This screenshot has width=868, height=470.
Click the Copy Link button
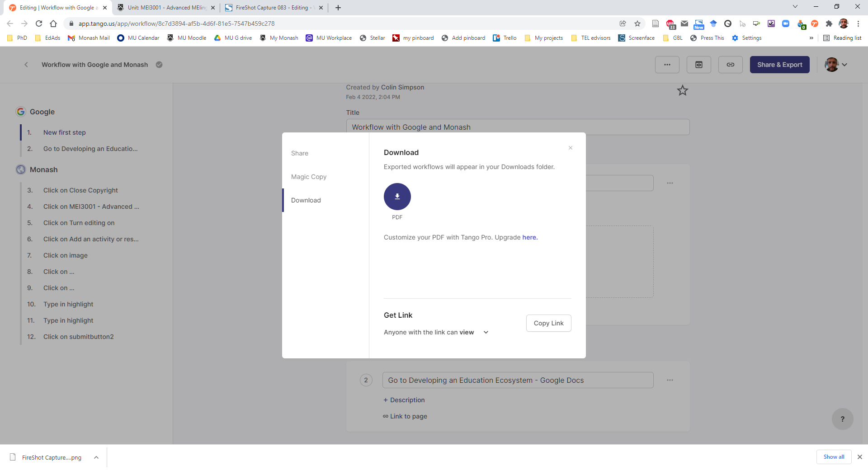(548, 323)
